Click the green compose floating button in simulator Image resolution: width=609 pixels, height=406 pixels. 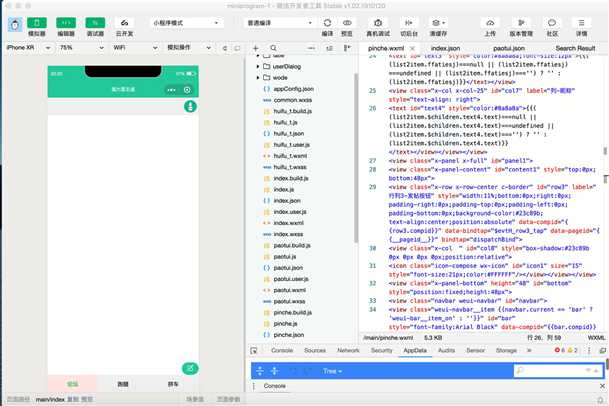(190, 368)
